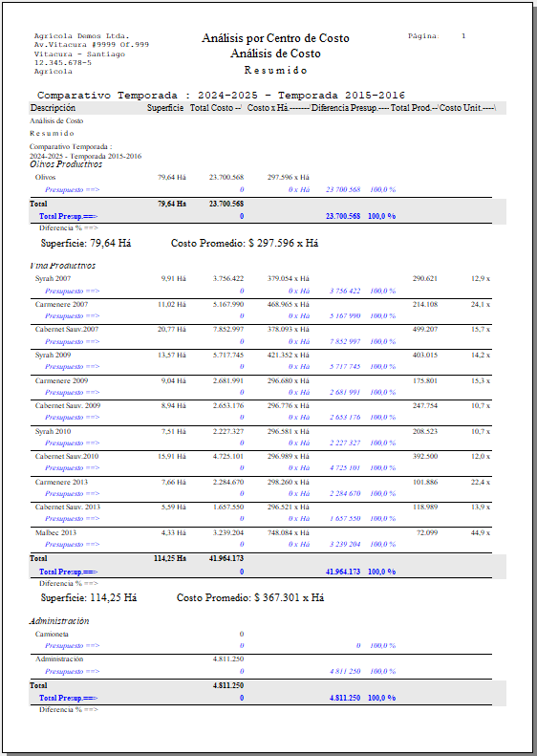Select 'Costo Promedio: $ 297.596 x Há' summary
This screenshot has height=756, width=537.
245,243
